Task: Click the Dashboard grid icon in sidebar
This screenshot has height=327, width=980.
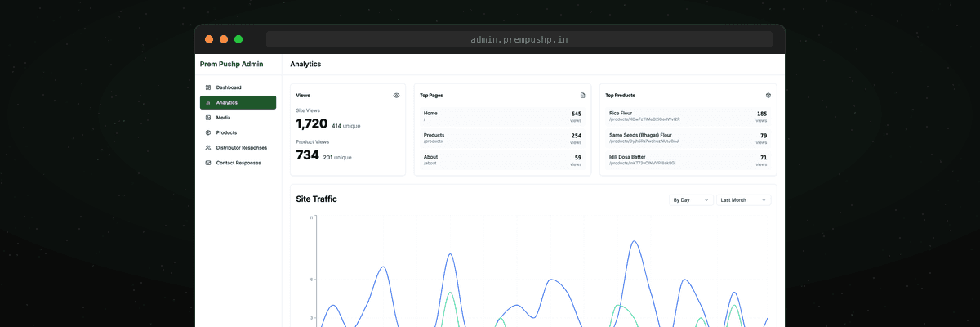Action: coord(208,87)
